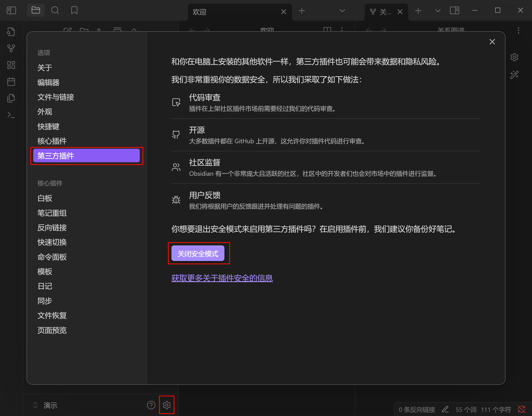Open 快捷键 settings section
Viewport: 532px width, 416px height.
(48, 126)
